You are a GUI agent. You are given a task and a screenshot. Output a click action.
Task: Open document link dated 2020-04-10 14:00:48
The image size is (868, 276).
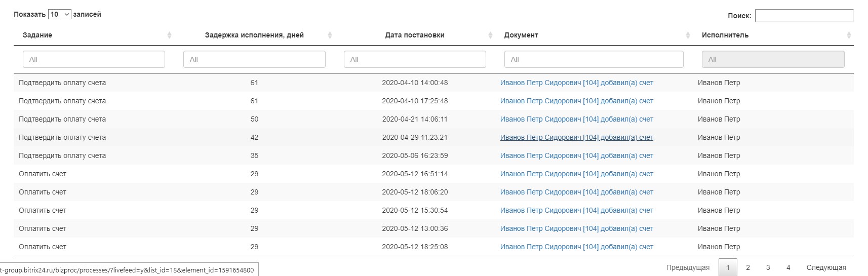point(576,83)
